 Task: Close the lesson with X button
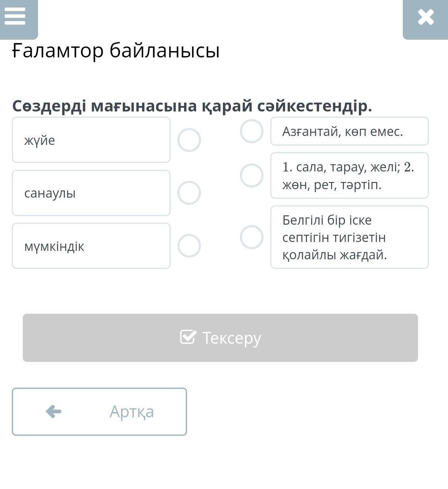pos(426,18)
